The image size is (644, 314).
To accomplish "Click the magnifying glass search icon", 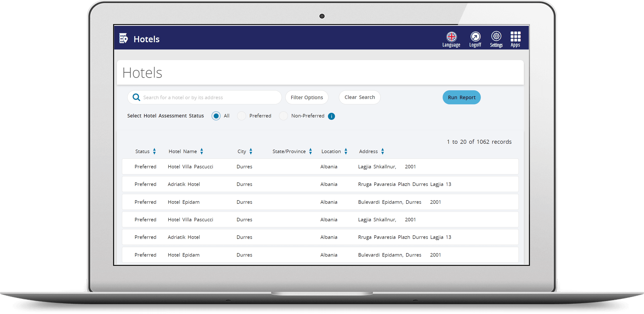I will (x=136, y=97).
